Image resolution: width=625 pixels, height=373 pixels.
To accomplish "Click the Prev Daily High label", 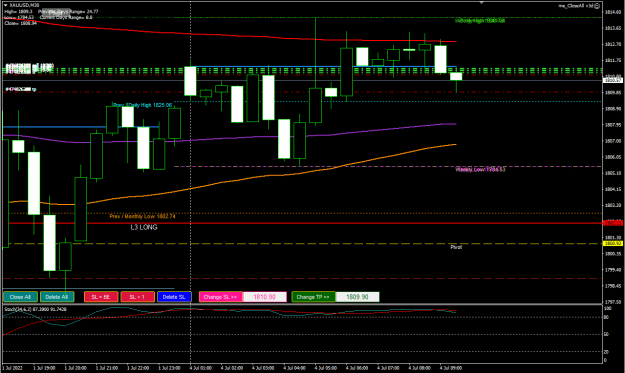I will [143, 105].
